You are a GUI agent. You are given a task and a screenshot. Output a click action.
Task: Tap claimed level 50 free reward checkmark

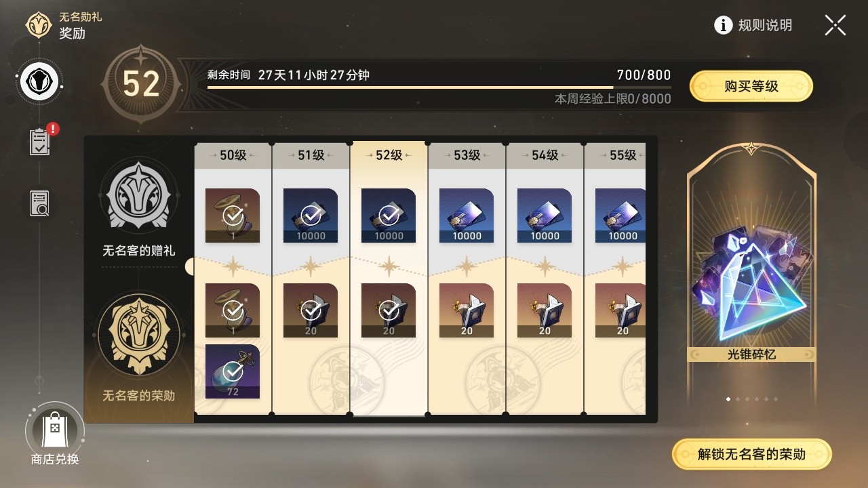(x=233, y=216)
